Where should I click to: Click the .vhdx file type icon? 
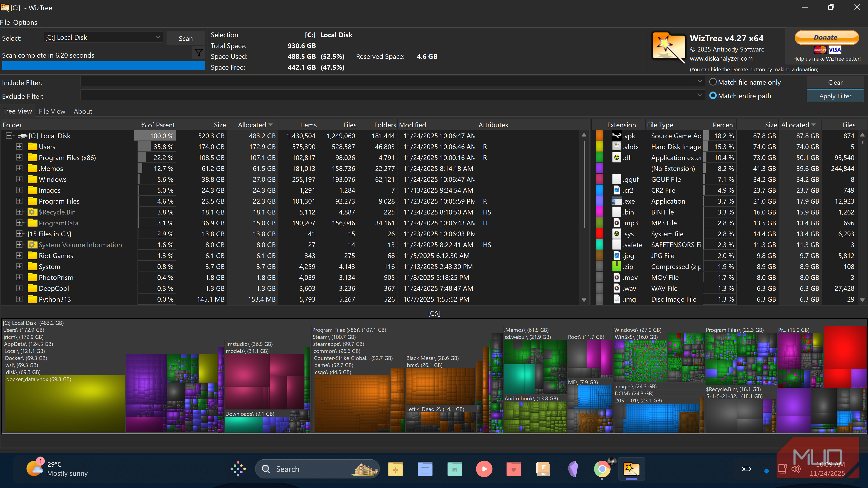point(616,147)
